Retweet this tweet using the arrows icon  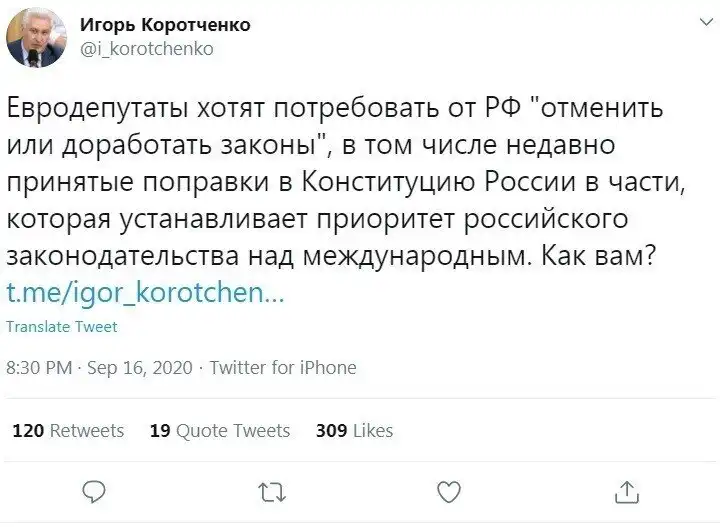point(271,491)
